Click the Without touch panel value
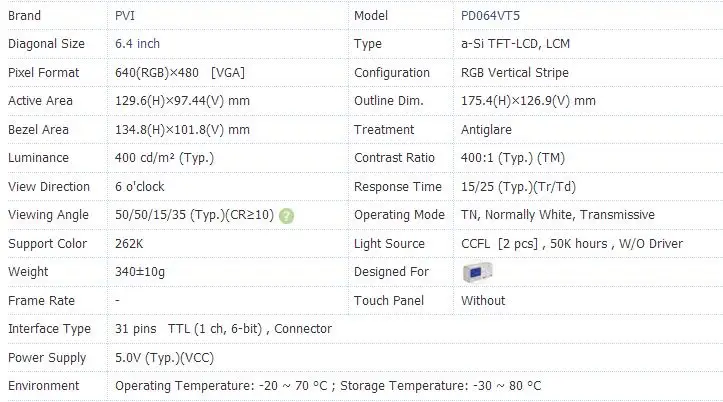 (x=483, y=301)
